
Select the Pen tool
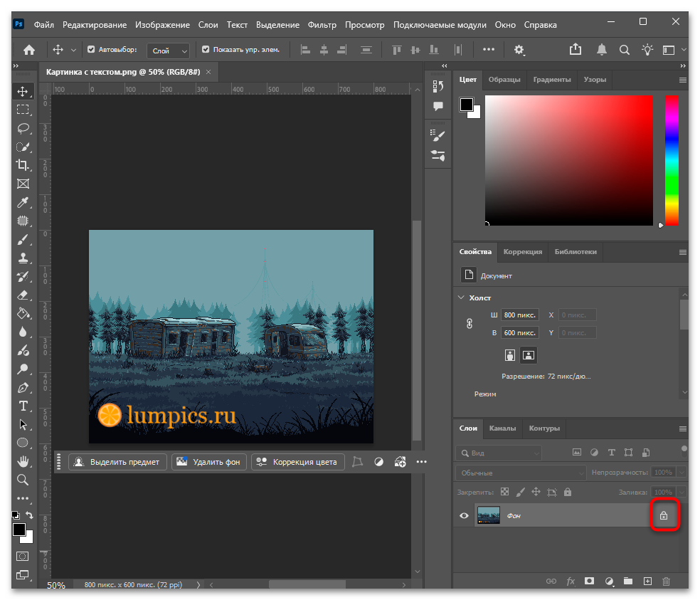(x=23, y=387)
